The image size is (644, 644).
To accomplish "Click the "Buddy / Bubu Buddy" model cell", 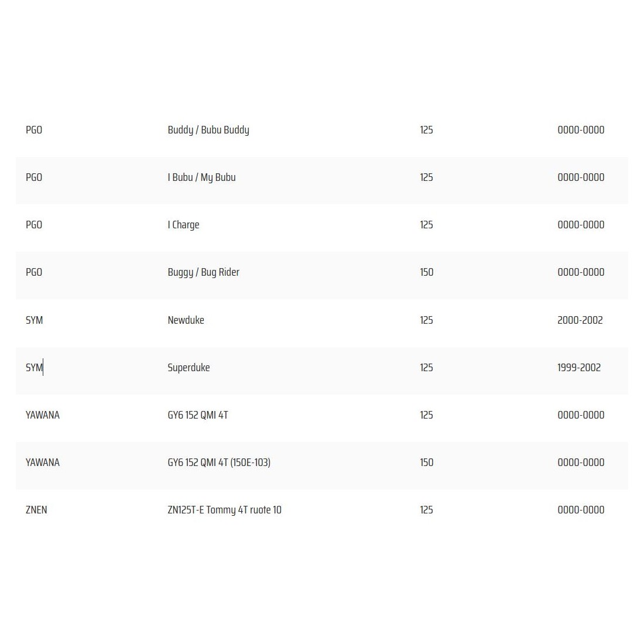I will (208, 130).
